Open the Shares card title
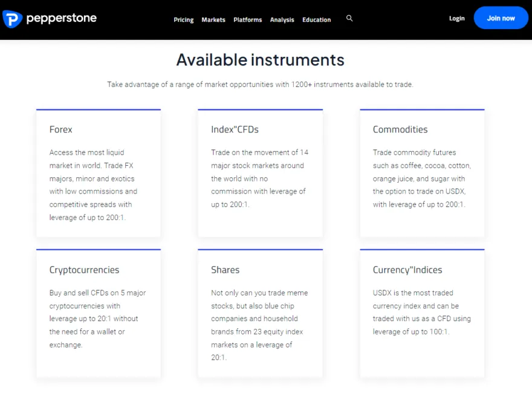 coord(225,270)
